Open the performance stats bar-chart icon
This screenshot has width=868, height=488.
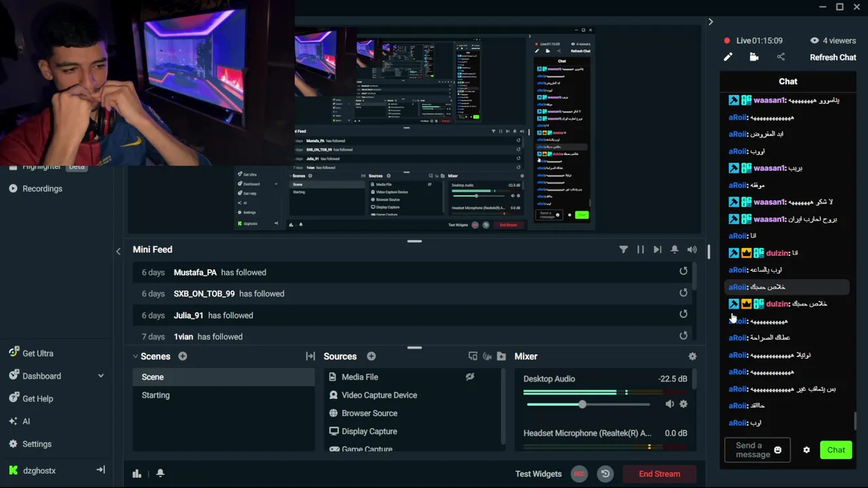point(137,474)
